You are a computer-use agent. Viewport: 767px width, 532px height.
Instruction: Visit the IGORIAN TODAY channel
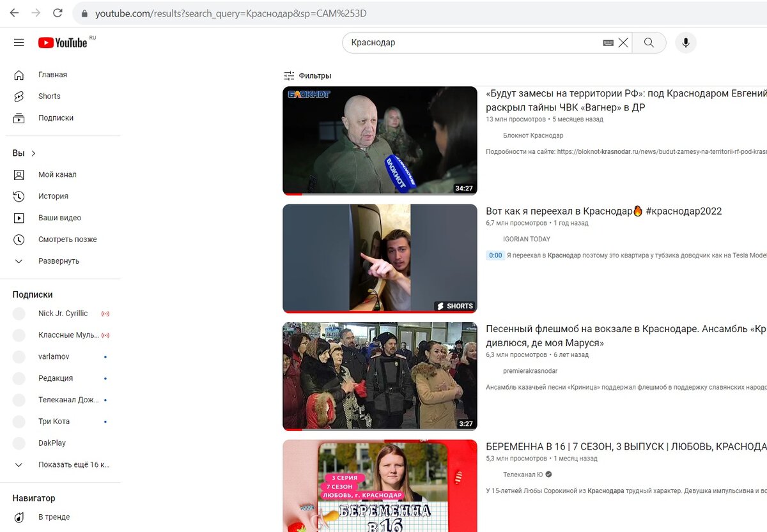pyautogui.click(x=527, y=239)
